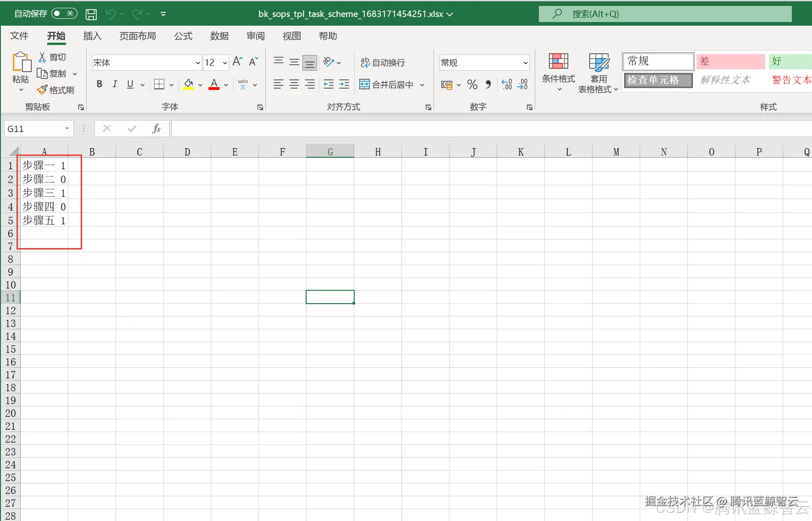Click the phonetic guide (wén) icon
The width and height of the screenshot is (812, 521).
pos(243,84)
